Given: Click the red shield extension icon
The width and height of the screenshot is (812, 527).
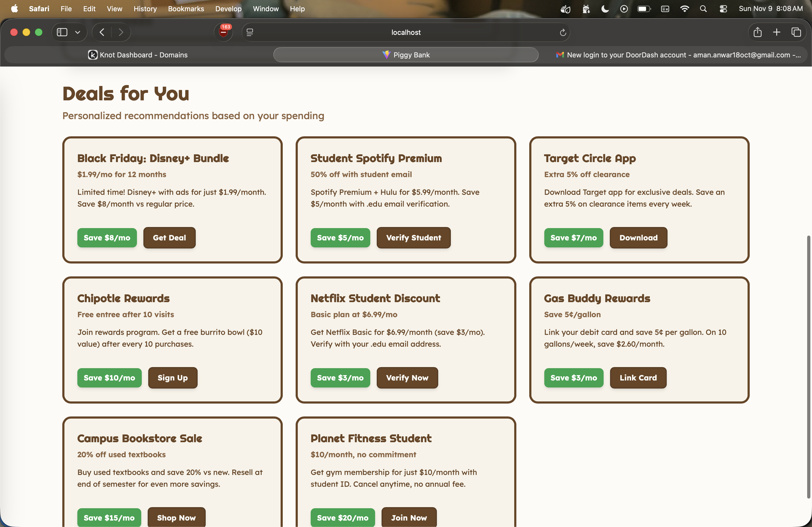Looking at the screenshot, I should point(223,32).
